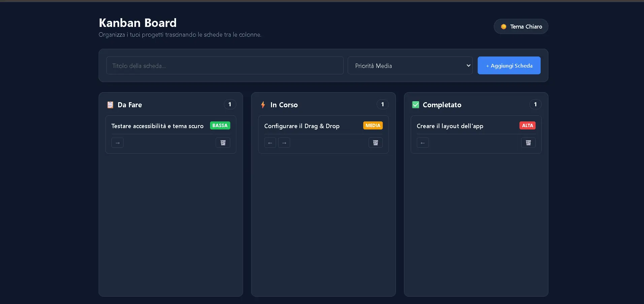Click the 'Organizza i tuoi progetti' subtitle

pos(180,35)
